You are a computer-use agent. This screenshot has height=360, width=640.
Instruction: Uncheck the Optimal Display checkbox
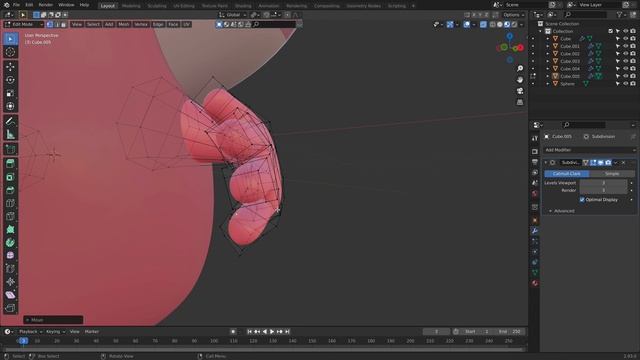pos(582,200)
